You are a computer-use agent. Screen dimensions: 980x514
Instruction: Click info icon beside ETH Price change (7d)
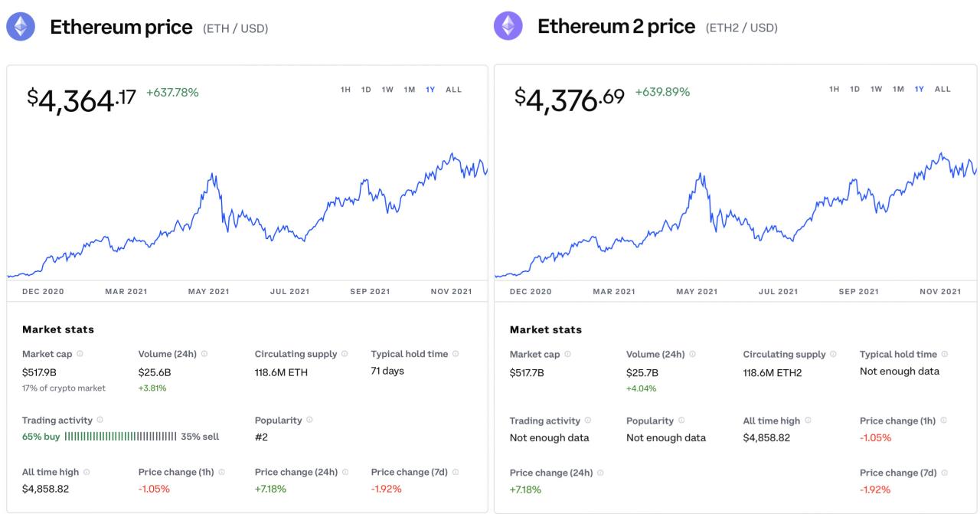(x=456, y=472)
